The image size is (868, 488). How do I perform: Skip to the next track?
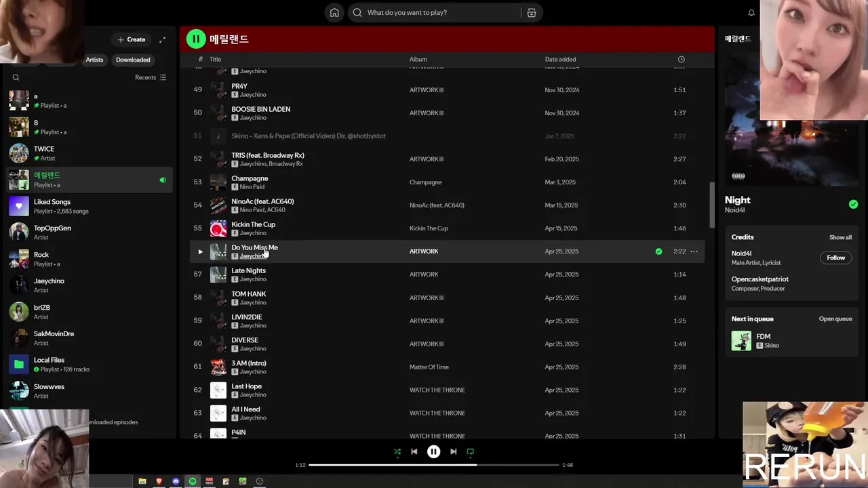[453, 451]
